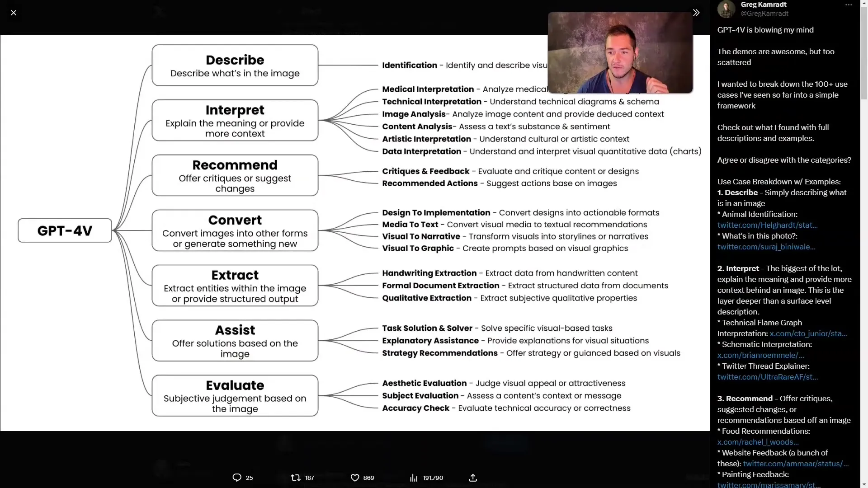The width and height of the screenshot is (868, 488).
Task: Scroll down the tweet reply section
Action: 864,483
